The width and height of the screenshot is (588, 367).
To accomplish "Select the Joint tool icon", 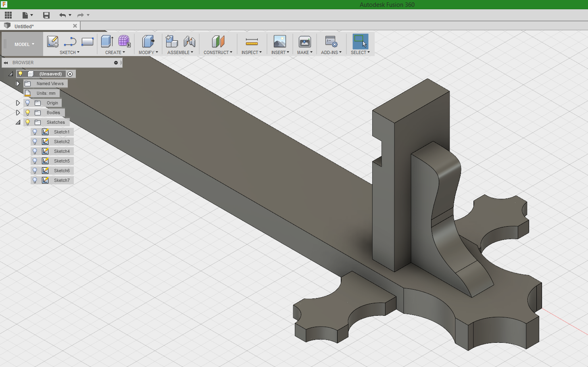I will coord(190,42).
